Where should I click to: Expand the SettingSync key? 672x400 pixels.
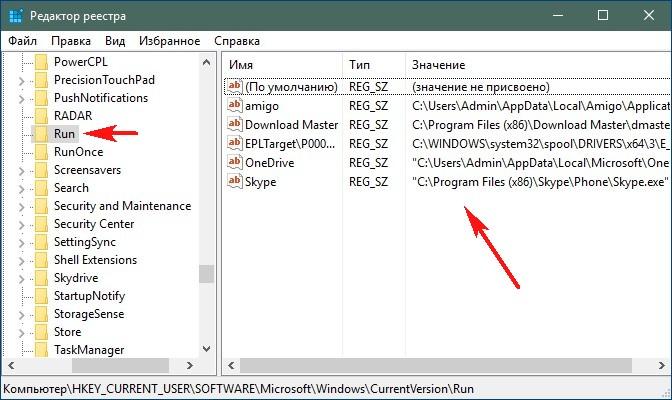pos(21,243)
